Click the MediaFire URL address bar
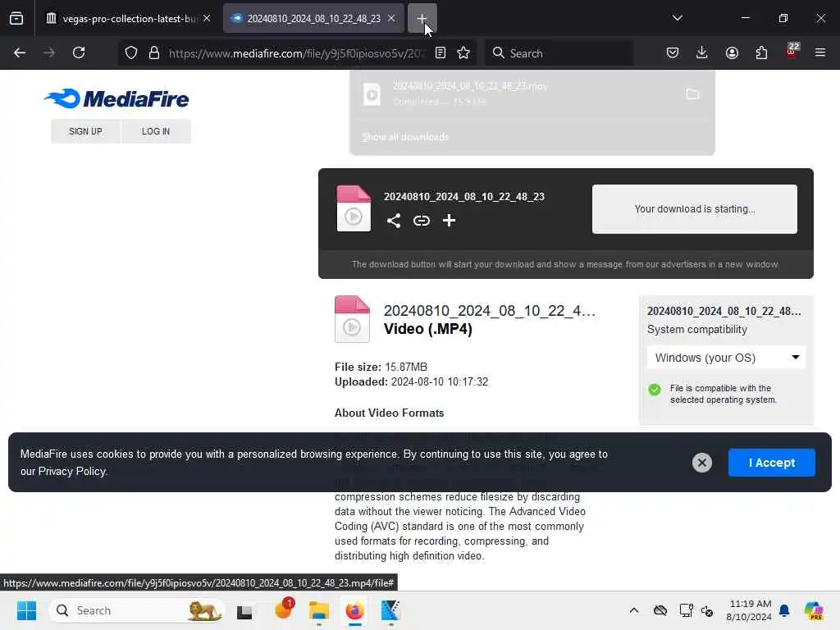 (297, 53)
